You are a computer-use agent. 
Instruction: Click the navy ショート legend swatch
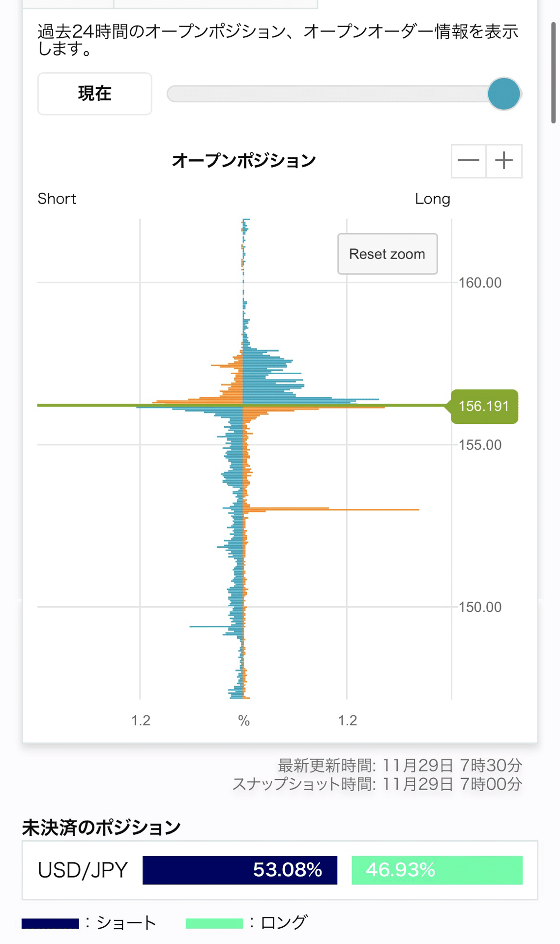(50, 923)
